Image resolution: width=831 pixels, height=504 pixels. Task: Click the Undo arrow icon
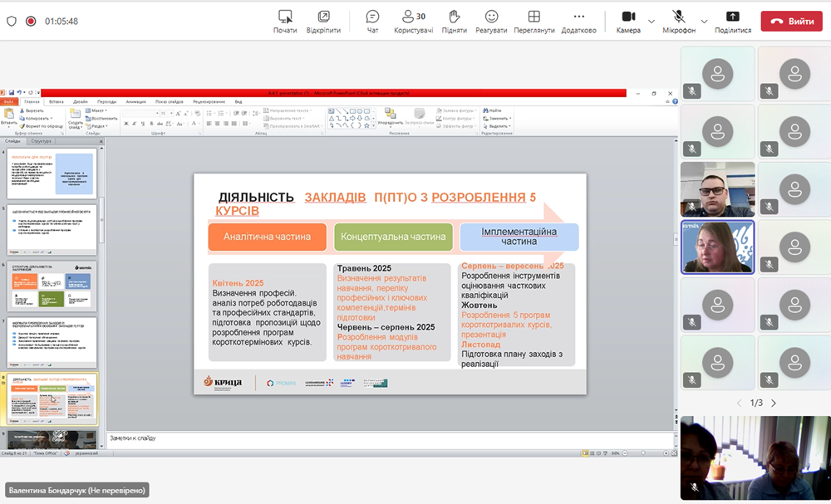[20, 92]
